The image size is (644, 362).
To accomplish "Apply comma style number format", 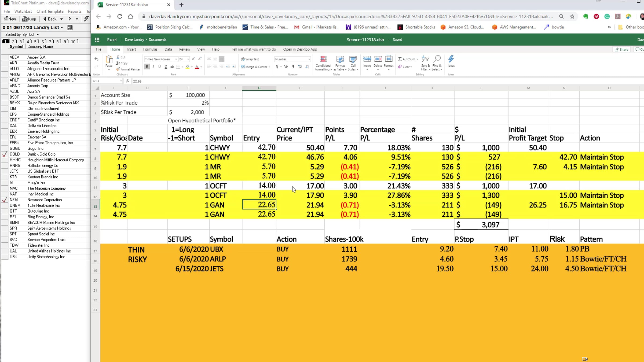I will [x=293, y=67].
